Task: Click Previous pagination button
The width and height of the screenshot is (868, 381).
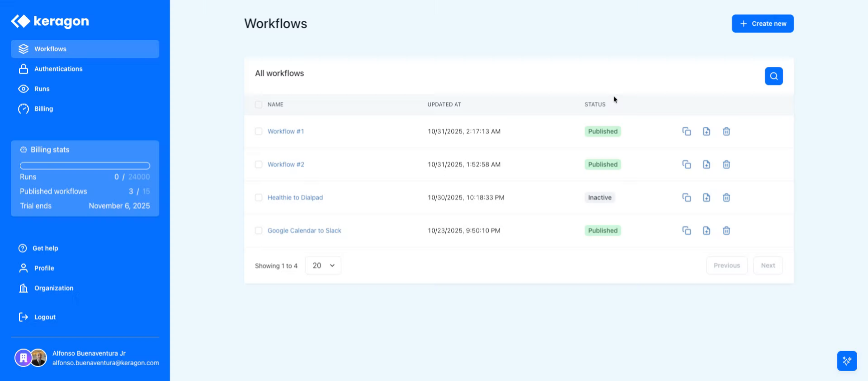Action: [726, 266]
